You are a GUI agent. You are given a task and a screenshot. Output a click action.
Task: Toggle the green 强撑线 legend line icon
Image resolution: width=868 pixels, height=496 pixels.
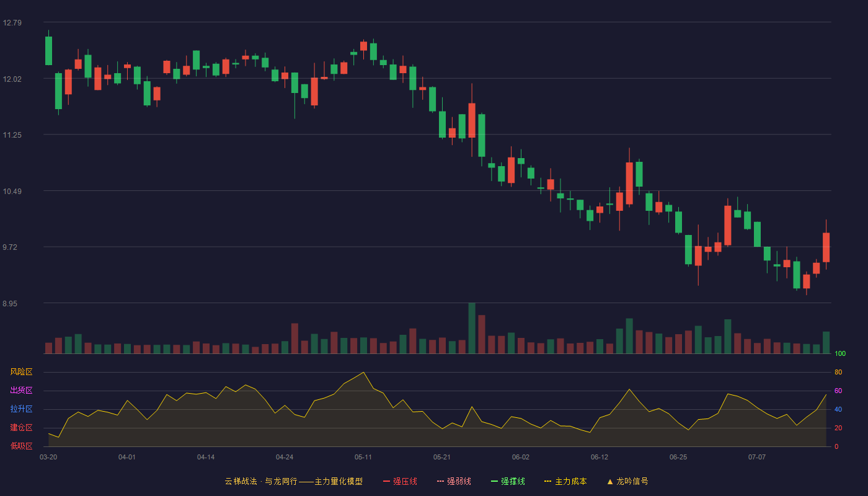[x=494, y=481]
